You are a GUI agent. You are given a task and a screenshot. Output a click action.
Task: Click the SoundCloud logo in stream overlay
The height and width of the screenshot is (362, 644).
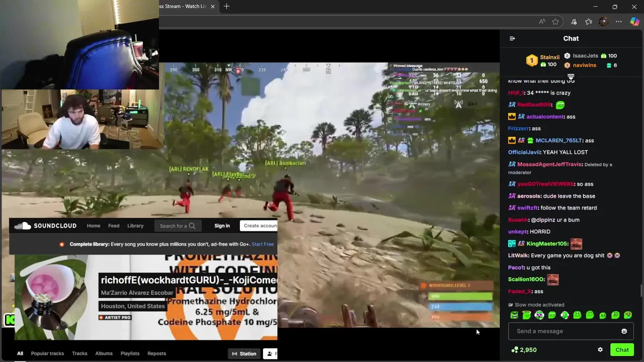45,226
